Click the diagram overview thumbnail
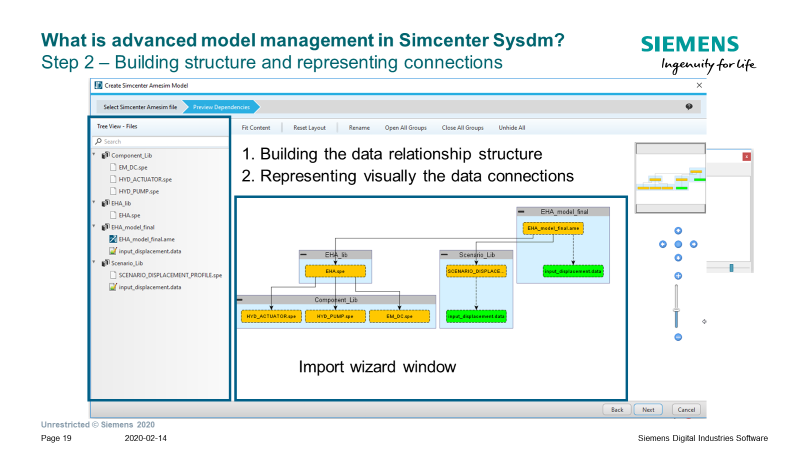 670,178
